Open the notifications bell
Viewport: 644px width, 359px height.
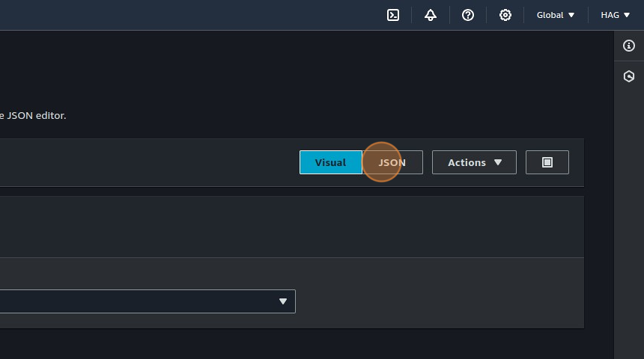point(431,15)
